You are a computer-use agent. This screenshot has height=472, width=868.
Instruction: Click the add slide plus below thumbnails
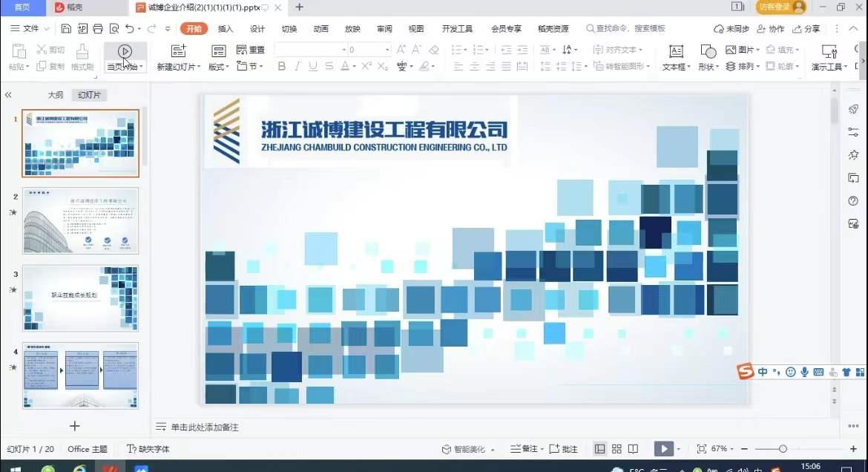[75, 425]
